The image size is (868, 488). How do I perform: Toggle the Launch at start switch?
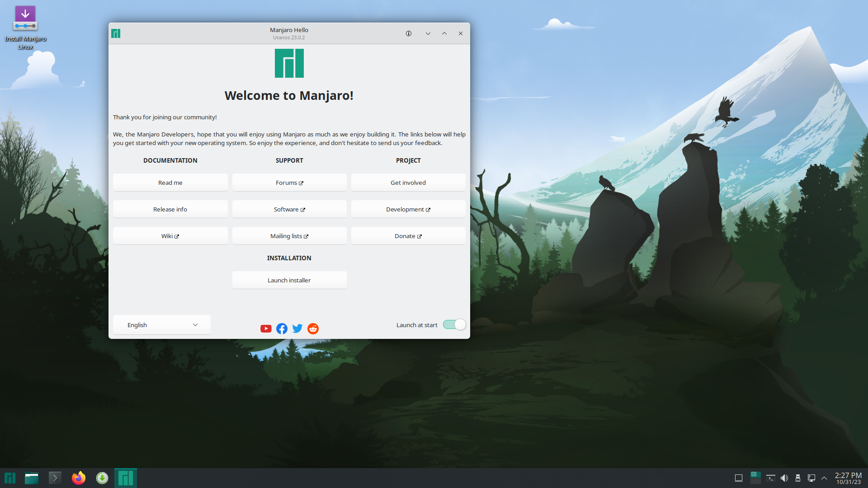pos(454,325)
